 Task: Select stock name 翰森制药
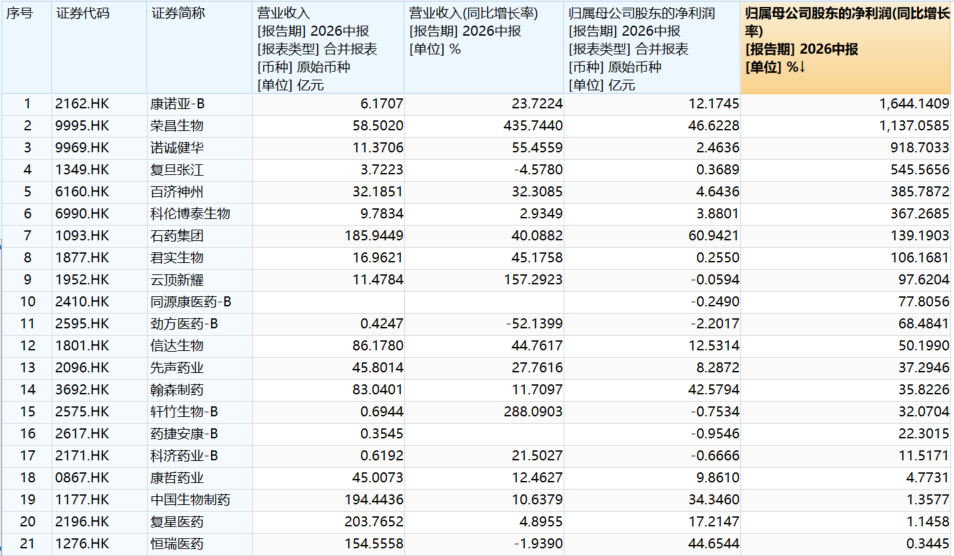click(177, 389)
